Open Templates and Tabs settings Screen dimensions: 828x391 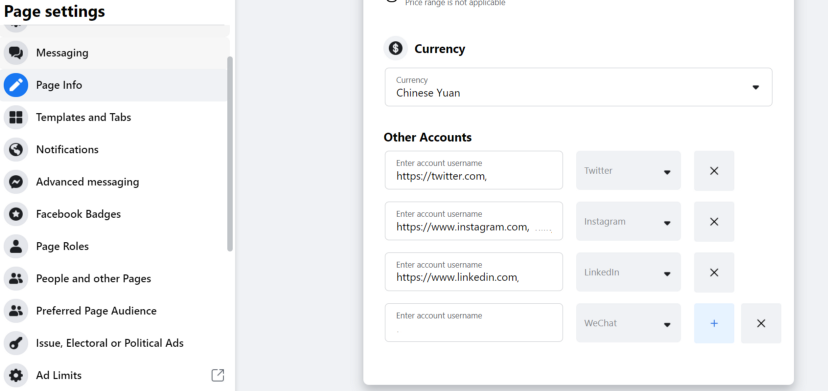114,117
